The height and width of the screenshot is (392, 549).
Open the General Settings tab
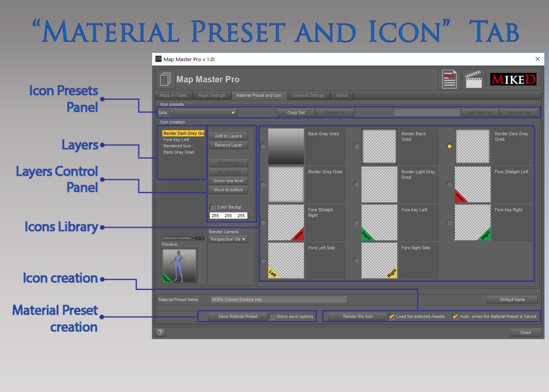click(x=309, y=95)
